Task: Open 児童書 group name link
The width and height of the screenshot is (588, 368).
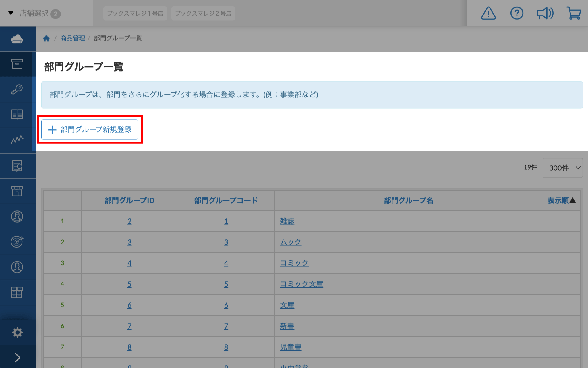Action: tap(291, 347)
